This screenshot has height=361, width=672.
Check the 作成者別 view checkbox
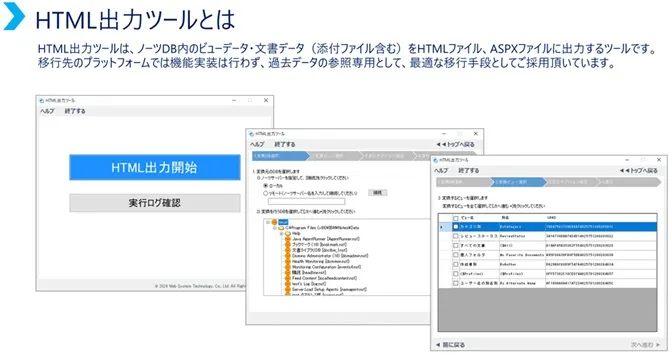[x=456, y=264]
